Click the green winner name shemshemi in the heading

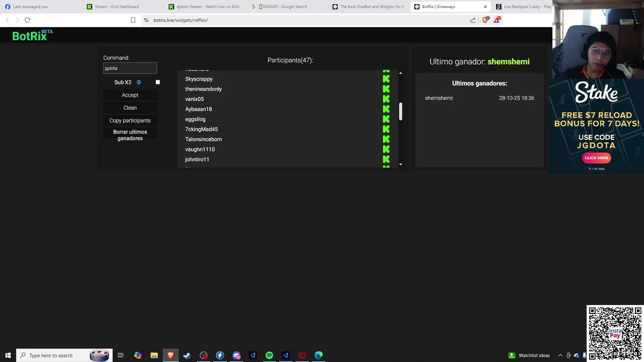(x=508, y=61)
